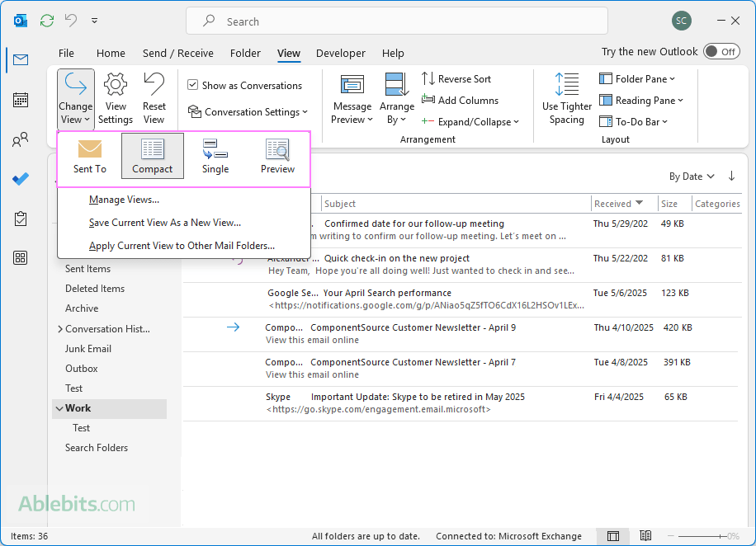Open Reading Pane dropdown

pyautogui.click(x=641, y=101)
